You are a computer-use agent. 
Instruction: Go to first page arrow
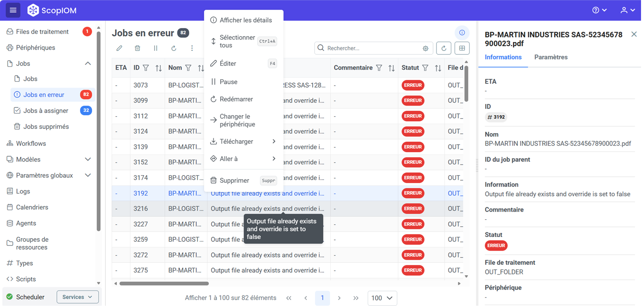289,298
